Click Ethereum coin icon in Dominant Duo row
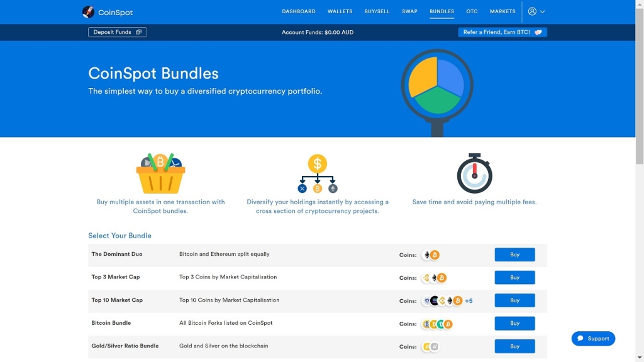Screen dimensions: 644x362 click(426, 255)
